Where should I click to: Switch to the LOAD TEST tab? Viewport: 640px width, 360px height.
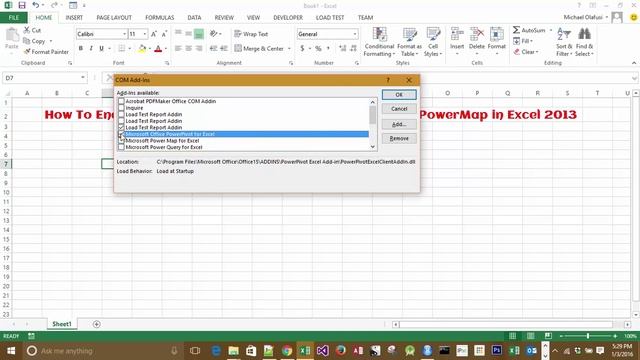pos(330,18)
